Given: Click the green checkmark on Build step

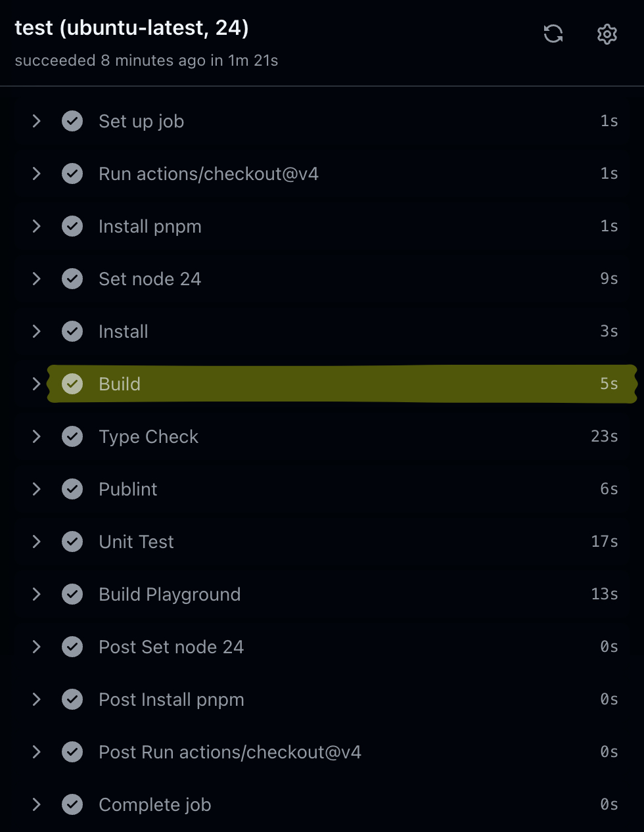Looking at the screenshot, I should coord(72,384).
